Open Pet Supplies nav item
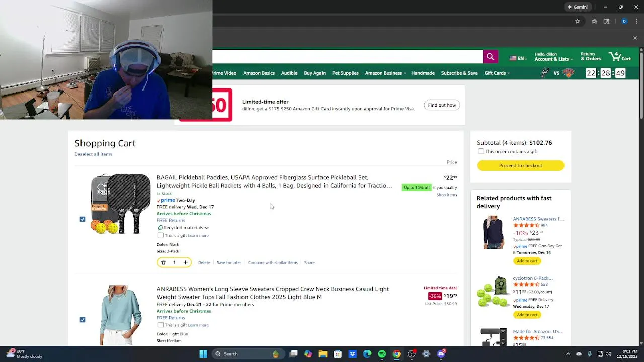 click(x=345, y=73)
